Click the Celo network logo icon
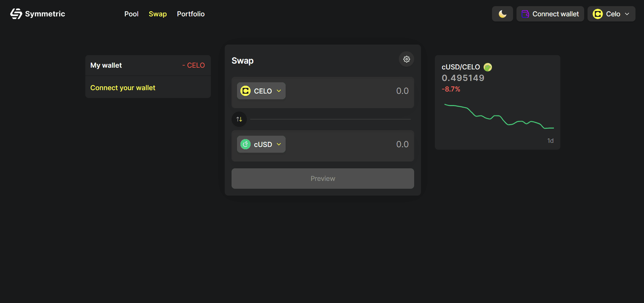The width and height of the screenshot is (644, 303). [597, 14]
